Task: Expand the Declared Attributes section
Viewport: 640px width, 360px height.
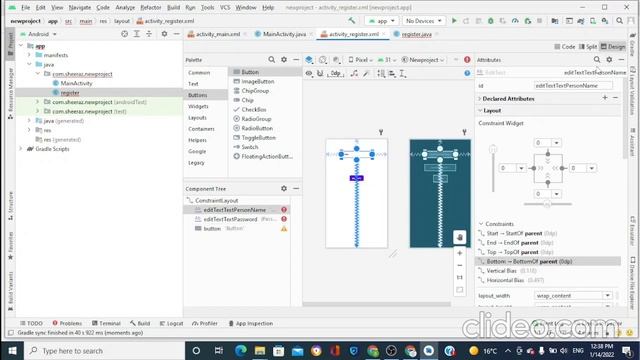Action: point(480,98)
